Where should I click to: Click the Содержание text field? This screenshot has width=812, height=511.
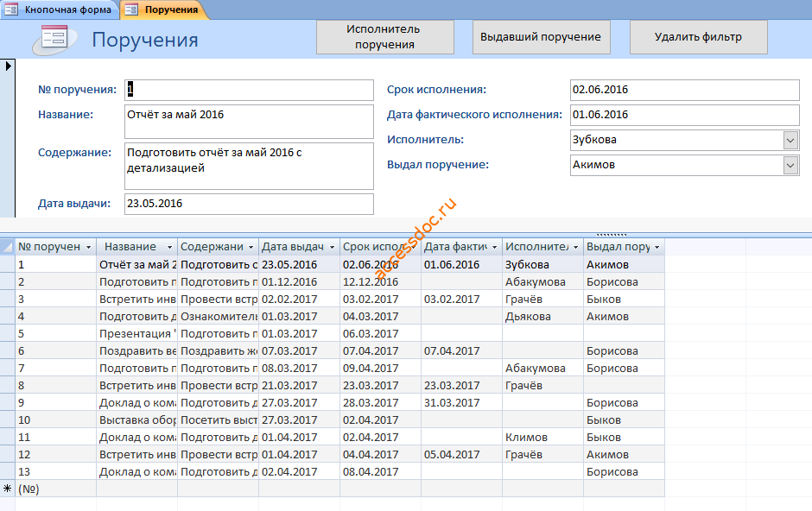click(x=249, y=166)
